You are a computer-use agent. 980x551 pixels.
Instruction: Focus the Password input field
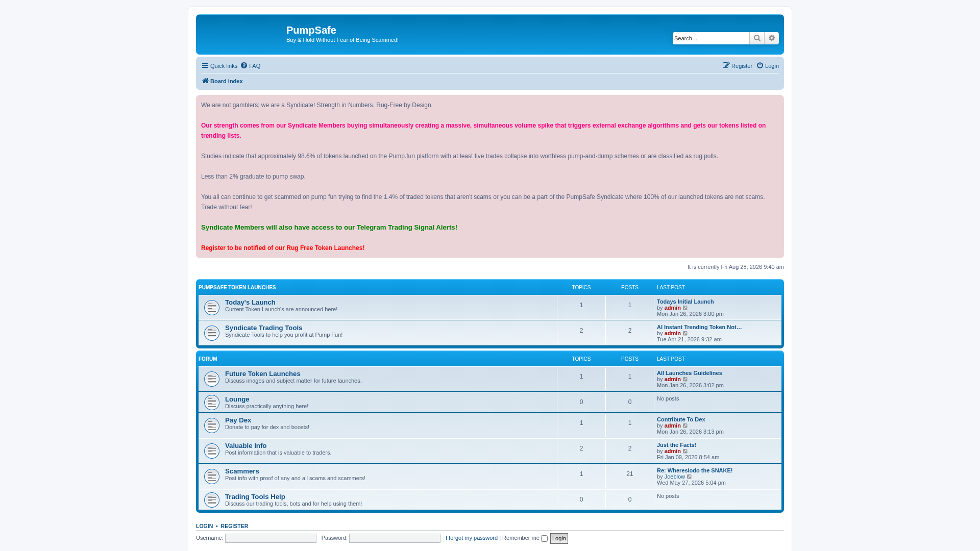click(x=395, y=538)
